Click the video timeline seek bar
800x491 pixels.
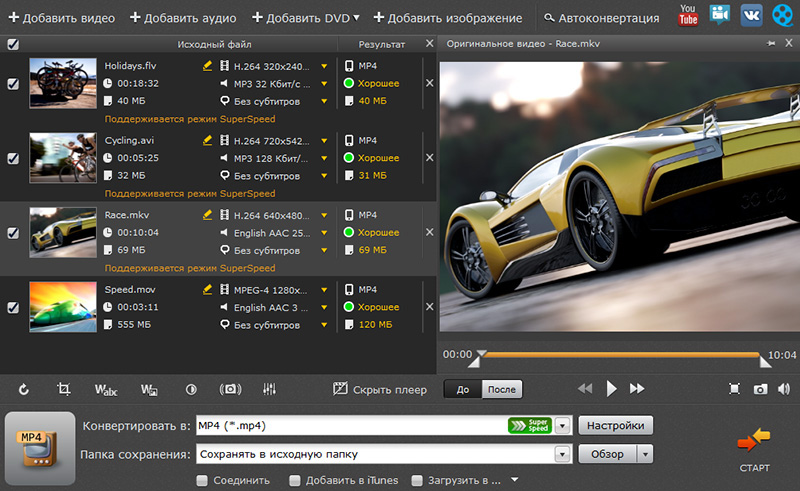[x=620, y=354]
